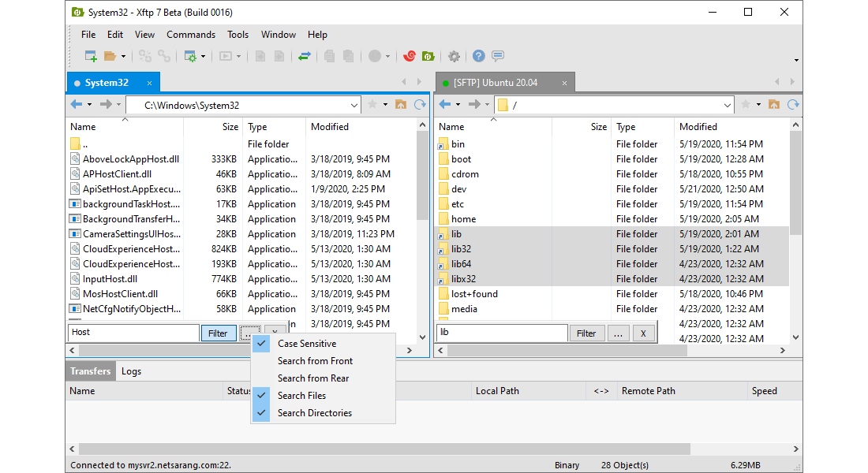Click the green Xftp toolbar icon
The image size is (868, 473).
coord(428,56)
